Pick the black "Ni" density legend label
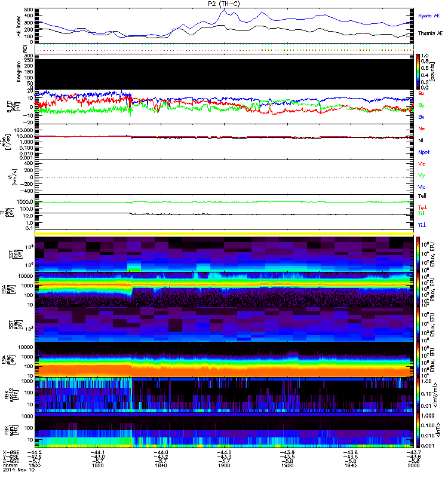 421,140
